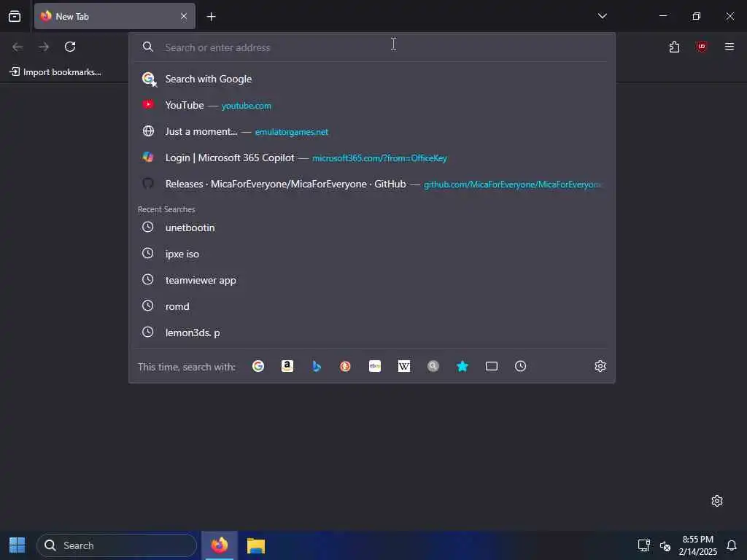The image size is (747, 560).
Task: Open the display/network tray icon
Action: coord(643,545)
